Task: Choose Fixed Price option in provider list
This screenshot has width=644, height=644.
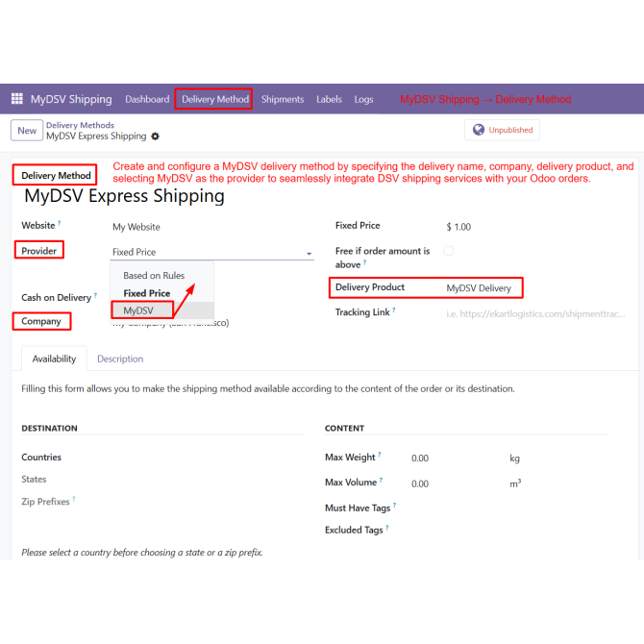Action: (x=147, y=293)
